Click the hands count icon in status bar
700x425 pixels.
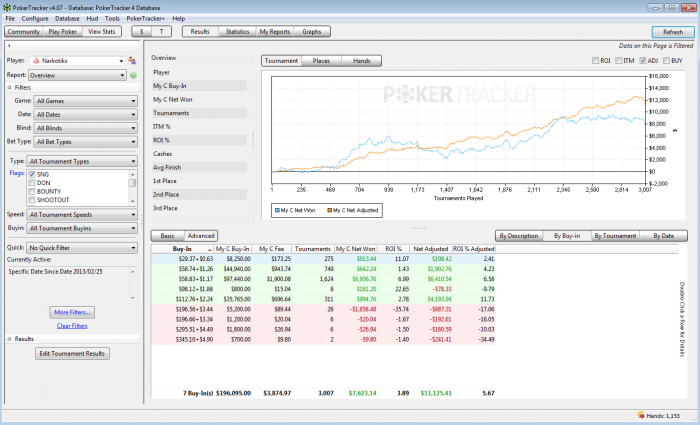pos(641,416)
